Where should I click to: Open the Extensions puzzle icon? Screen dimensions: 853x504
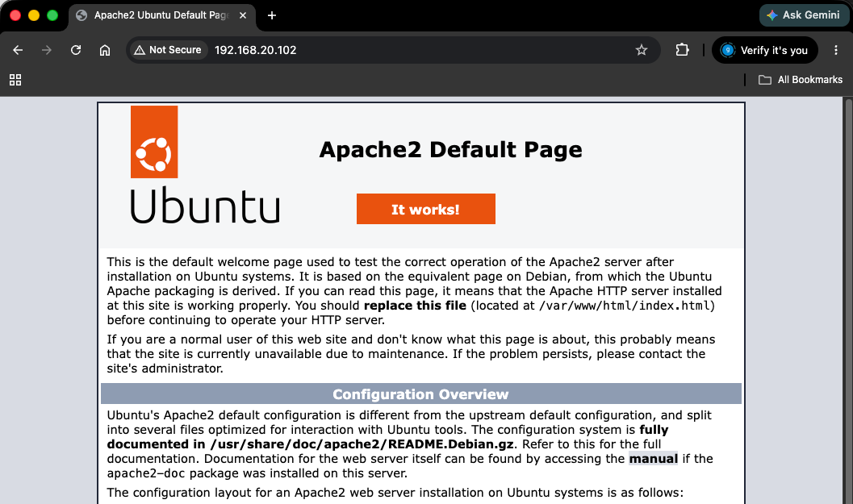coord(682,50)
